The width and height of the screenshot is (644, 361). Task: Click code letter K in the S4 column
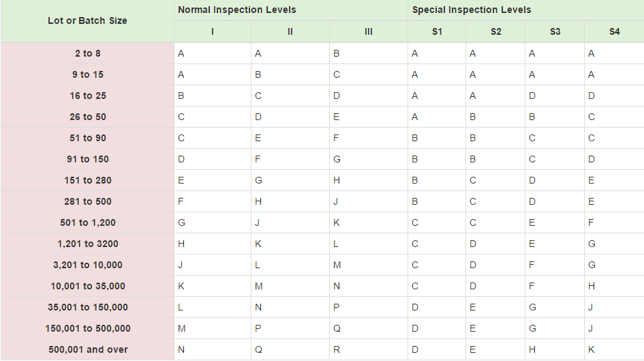[592, 349]
